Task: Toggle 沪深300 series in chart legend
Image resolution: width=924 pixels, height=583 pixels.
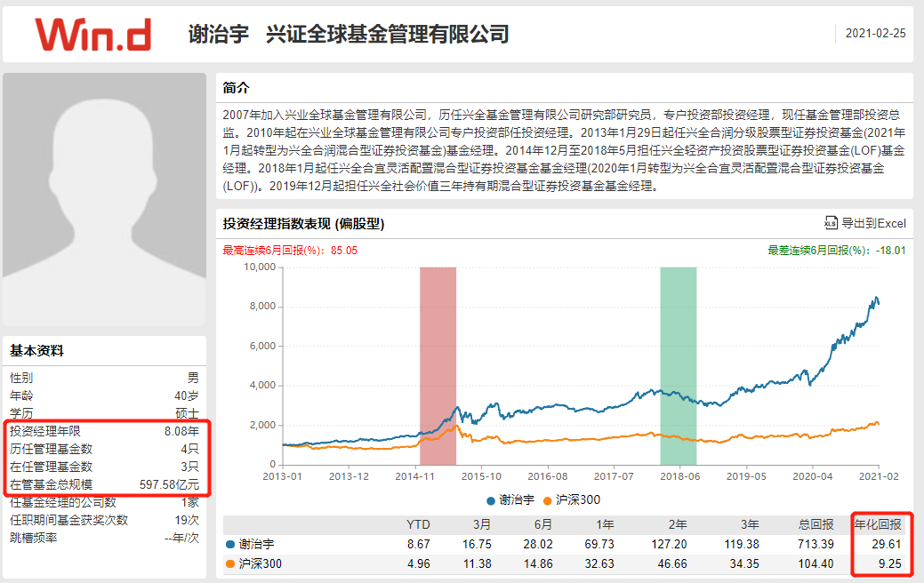Action: 572,500
